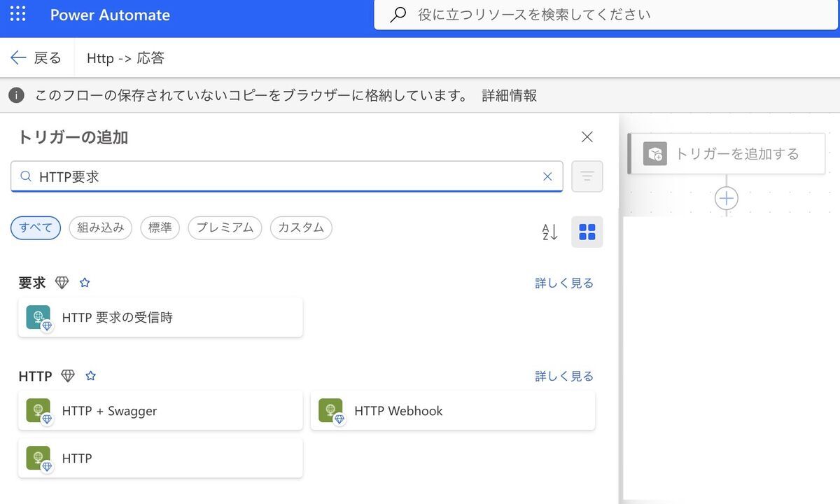Click the info icon in notification bar
The width and height of the screenshot is (840, 504).
click(x=16, y=96)
